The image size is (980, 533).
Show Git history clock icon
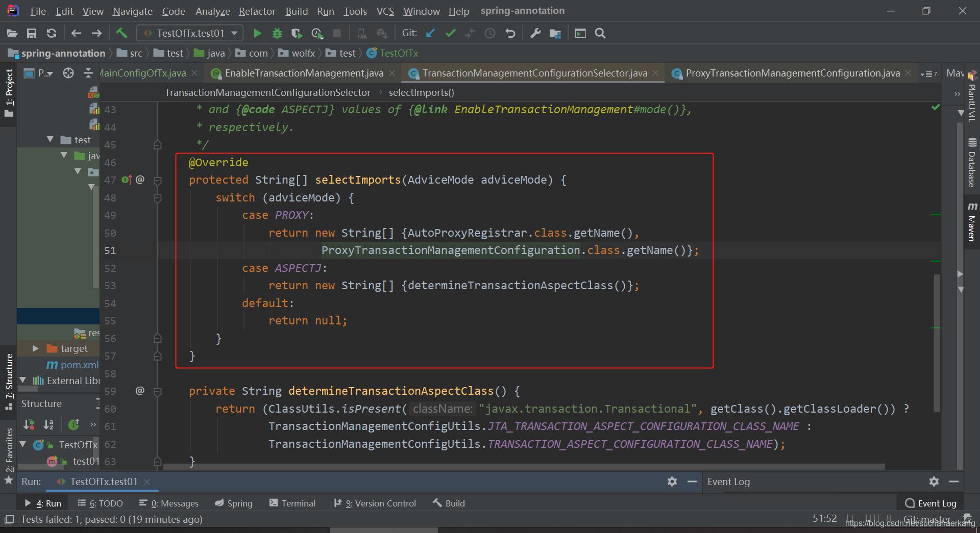[490, 33]
